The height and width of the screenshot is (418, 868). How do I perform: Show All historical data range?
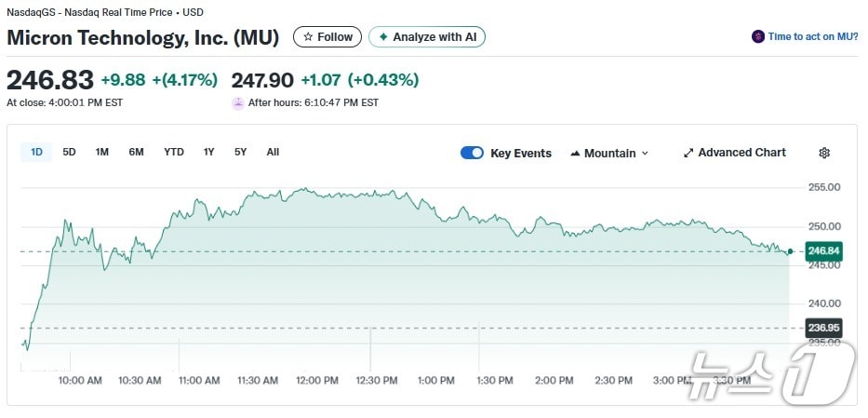[x=273, y=152]
